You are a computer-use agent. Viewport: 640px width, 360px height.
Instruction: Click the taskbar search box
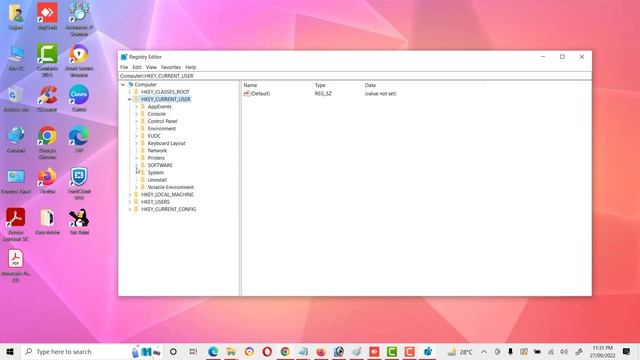pyautogui.click(x=92, y=351)
